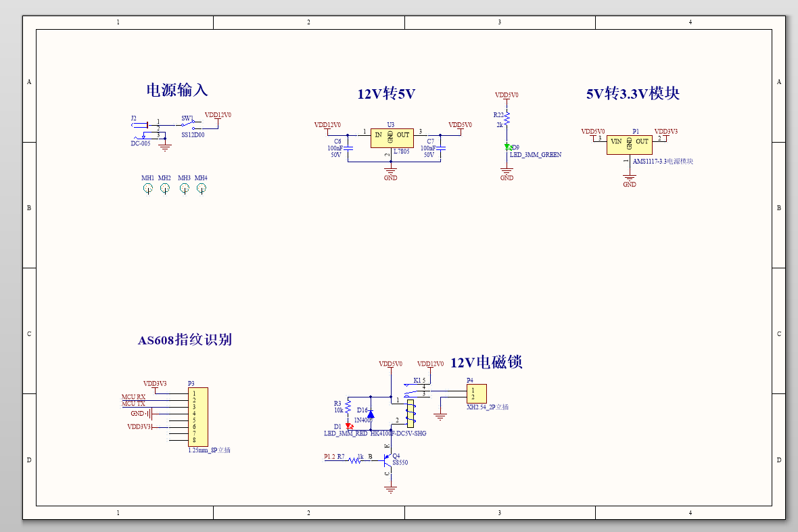Click the S8550 transistor Q4
798x532 pixels.
[390, 461]
